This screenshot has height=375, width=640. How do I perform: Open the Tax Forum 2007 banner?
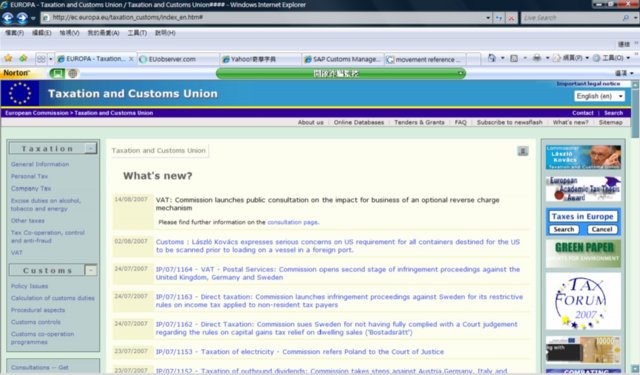tap(583, 301)
